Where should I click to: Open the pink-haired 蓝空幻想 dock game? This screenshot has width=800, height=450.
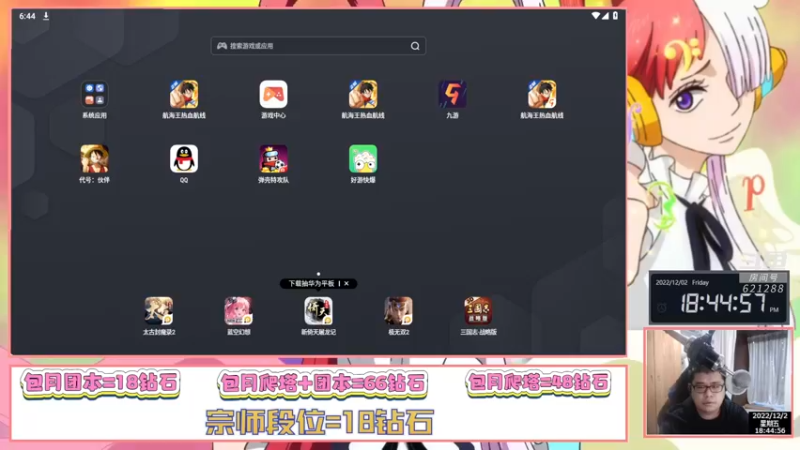[x=238, y=311]
